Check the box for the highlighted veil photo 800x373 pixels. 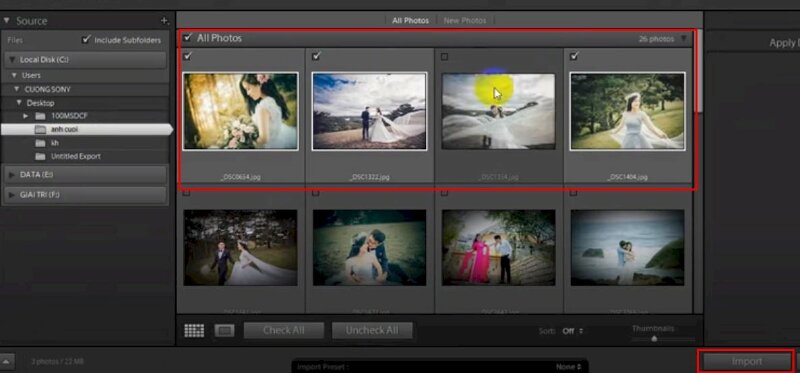pyautogui.click(x=444, y=57)
